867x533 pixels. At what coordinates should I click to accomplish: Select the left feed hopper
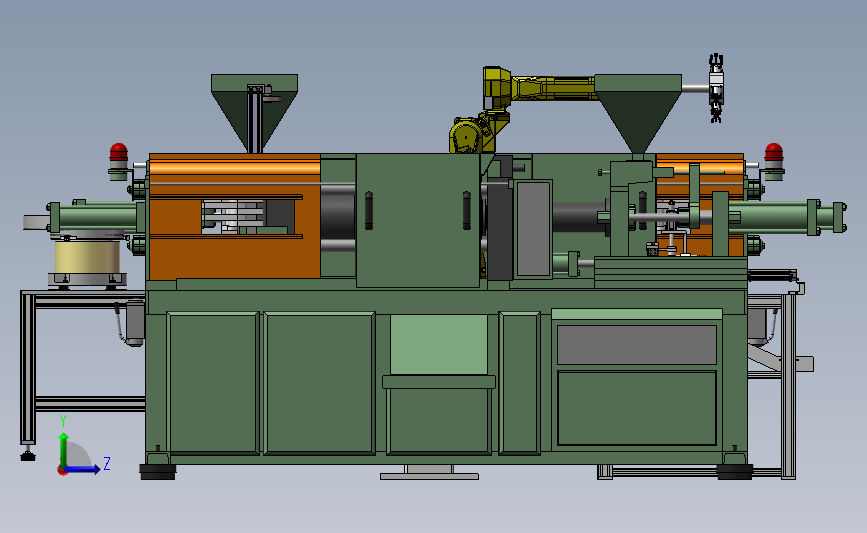pyautogui.click(x=254, y=112)
